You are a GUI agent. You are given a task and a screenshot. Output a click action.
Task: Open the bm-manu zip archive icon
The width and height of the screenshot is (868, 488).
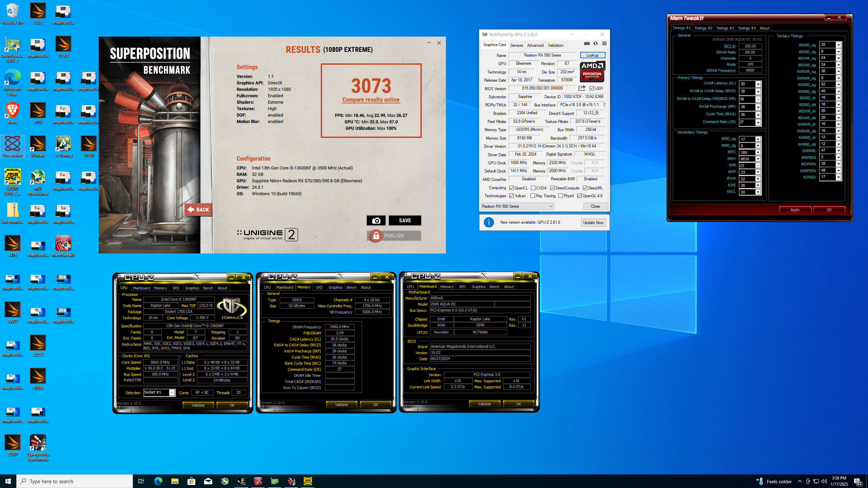click(13, 213)
